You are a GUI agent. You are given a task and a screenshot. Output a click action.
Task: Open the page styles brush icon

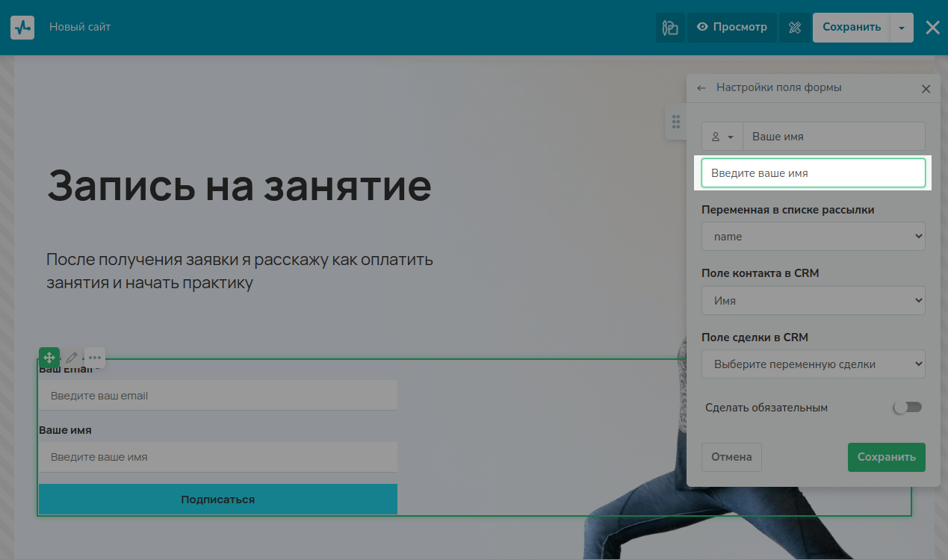[x=670, y=28]
